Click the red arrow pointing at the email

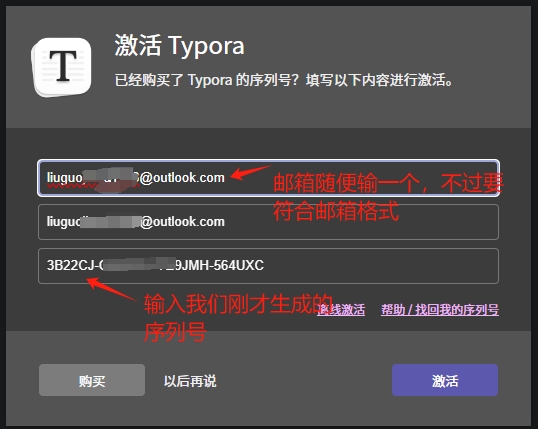click(x=250, y=172)
